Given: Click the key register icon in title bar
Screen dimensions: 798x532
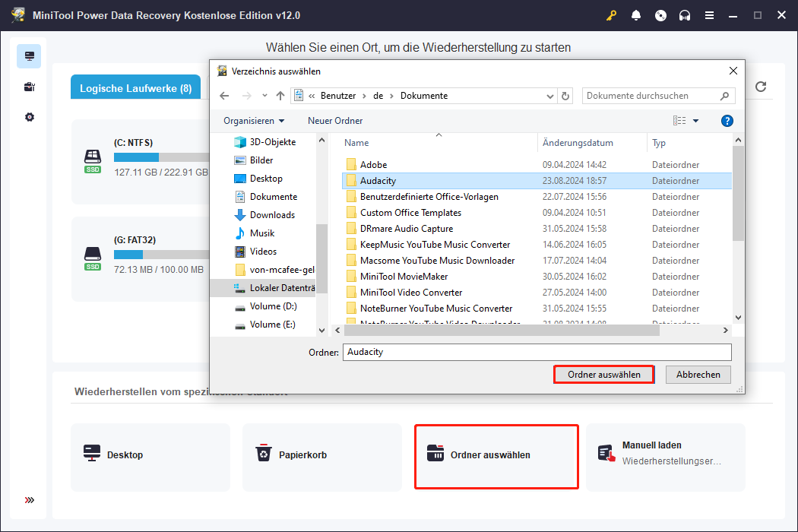Looking at the screenshot, I should pos(611,15).
